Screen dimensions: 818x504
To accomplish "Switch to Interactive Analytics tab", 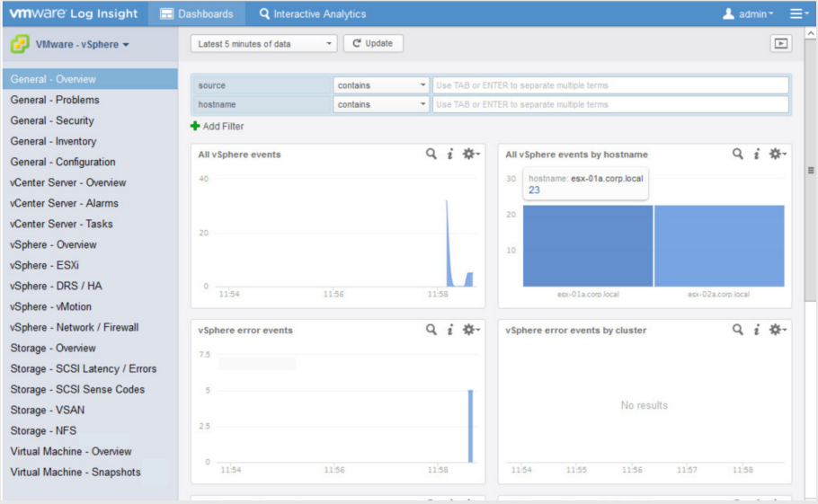I will [x=313, y=13].
